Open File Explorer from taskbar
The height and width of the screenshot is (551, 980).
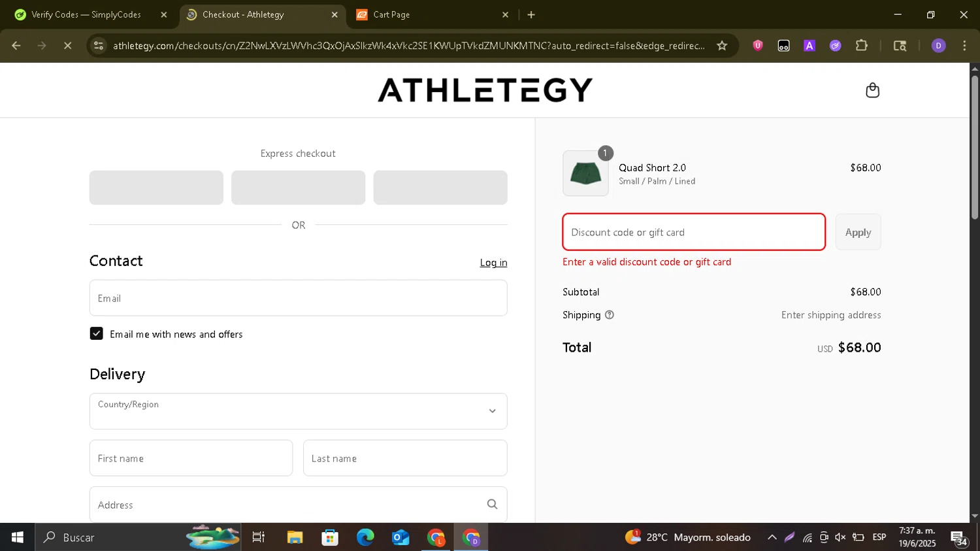[x=295, y=537]
